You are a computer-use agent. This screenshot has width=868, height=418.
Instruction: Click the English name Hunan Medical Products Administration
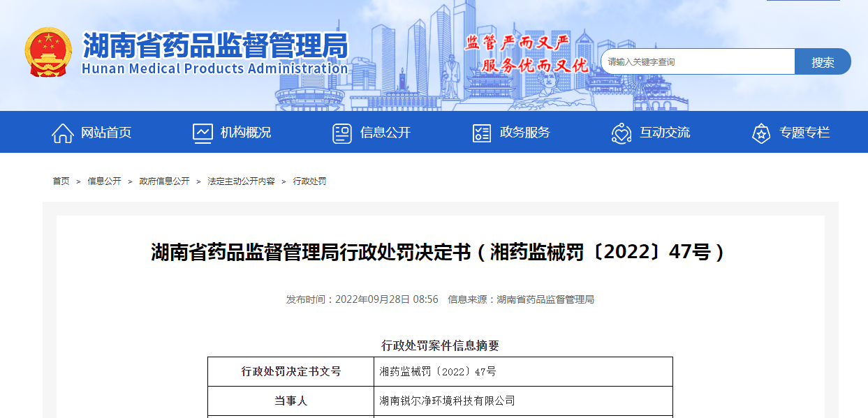214,68
